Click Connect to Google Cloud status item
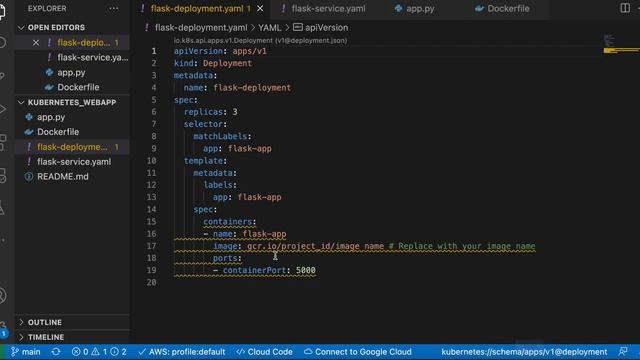The width and height of the screenshot is (640, 360). [x=358, y=352]
